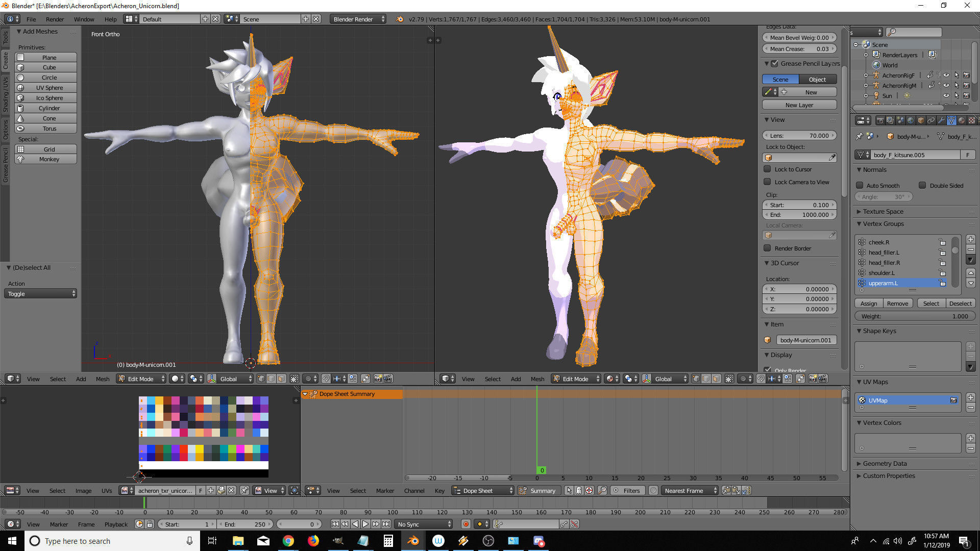
Task: Toggle Sun visibility eye in outliner
Action: click(946, 95)
